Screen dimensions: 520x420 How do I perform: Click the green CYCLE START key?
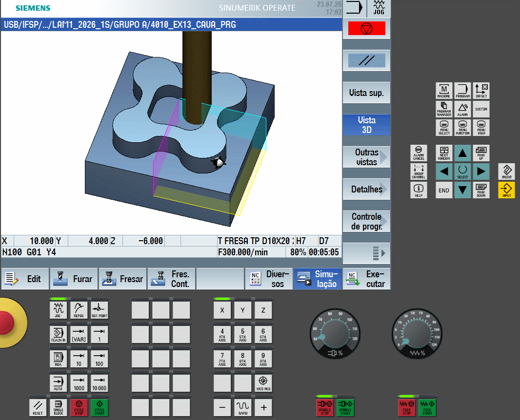point(99,408)
